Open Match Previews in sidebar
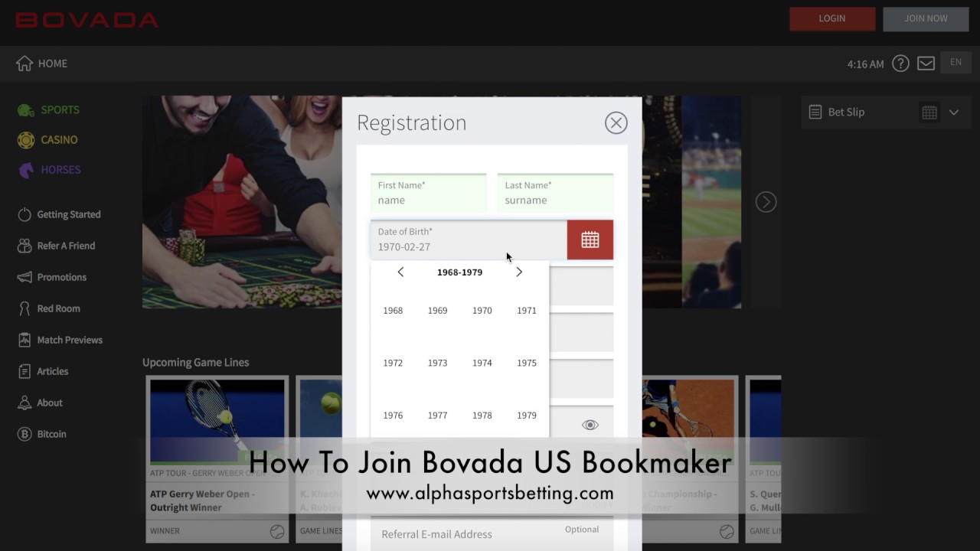980x551 pixels. (60, 340)
